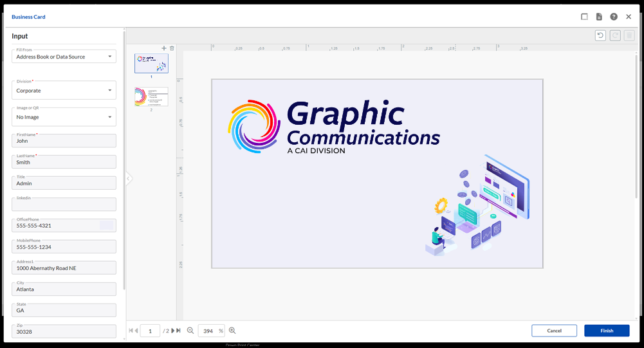Select page 1 thumbnail

151,63
